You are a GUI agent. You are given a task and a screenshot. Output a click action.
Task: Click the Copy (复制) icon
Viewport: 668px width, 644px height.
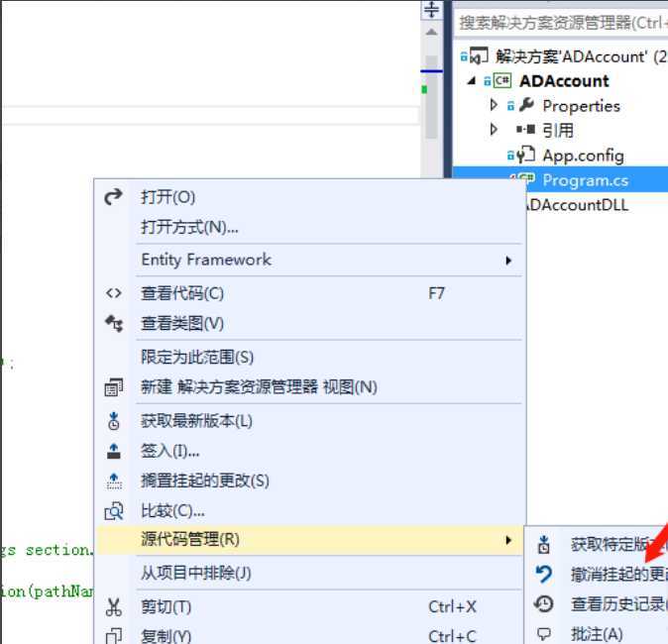(x=114, y=636)
